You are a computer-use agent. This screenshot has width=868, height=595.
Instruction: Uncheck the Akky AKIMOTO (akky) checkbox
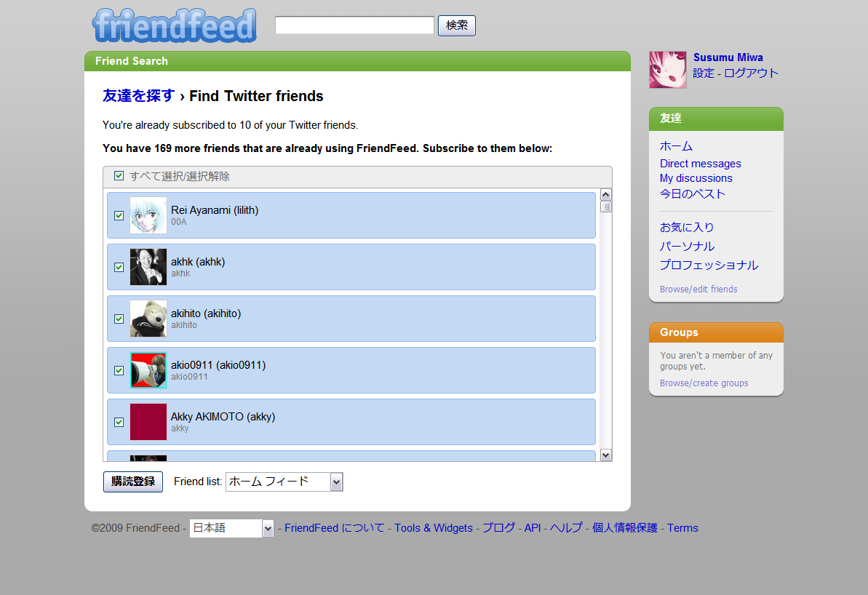(x=119, y=422)
